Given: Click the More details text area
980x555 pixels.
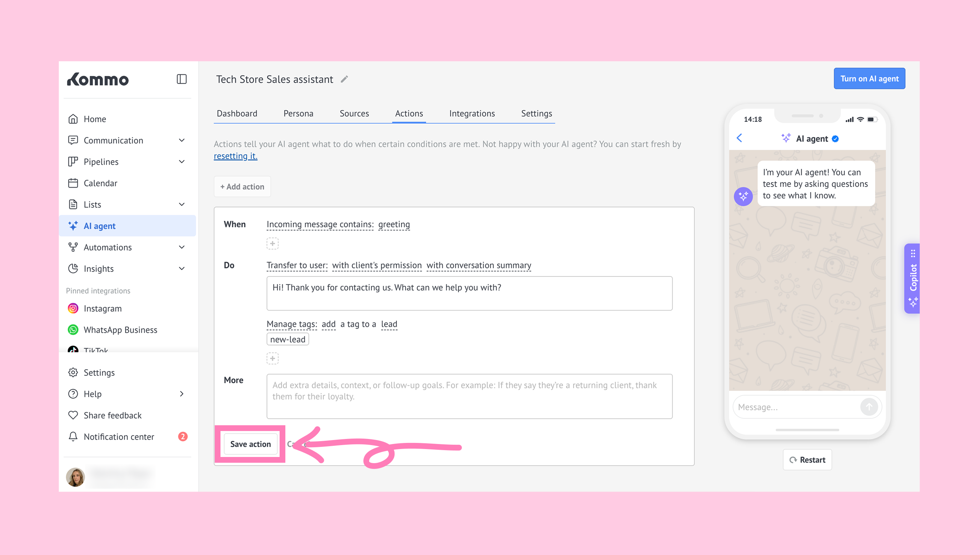Looking at the screenshot, I should [469, 396].
